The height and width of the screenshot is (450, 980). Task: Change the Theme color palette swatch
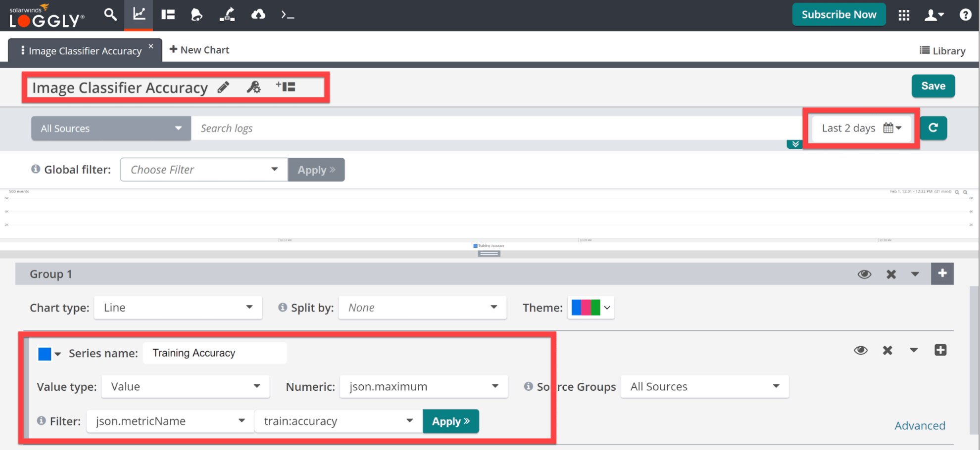[587, 307]
